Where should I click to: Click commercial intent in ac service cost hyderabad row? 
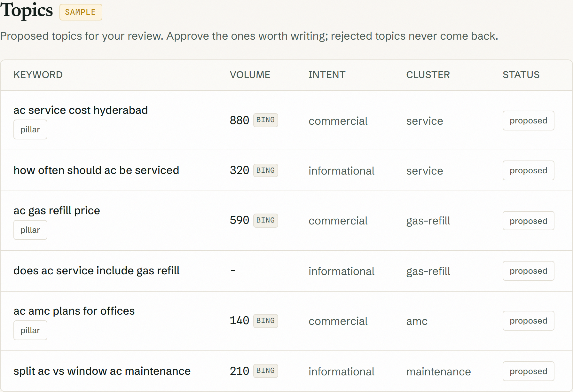[338, 121]
